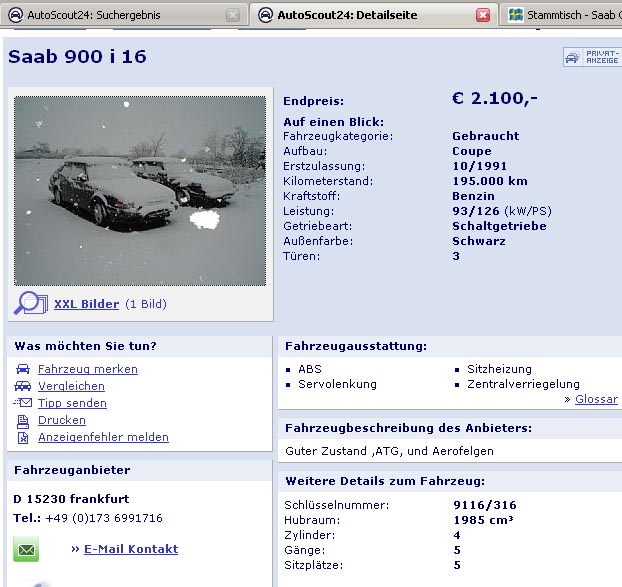Click the seller location D 15230 frankfurt
This screenshot has height=587, width=622.
[71, 499]
